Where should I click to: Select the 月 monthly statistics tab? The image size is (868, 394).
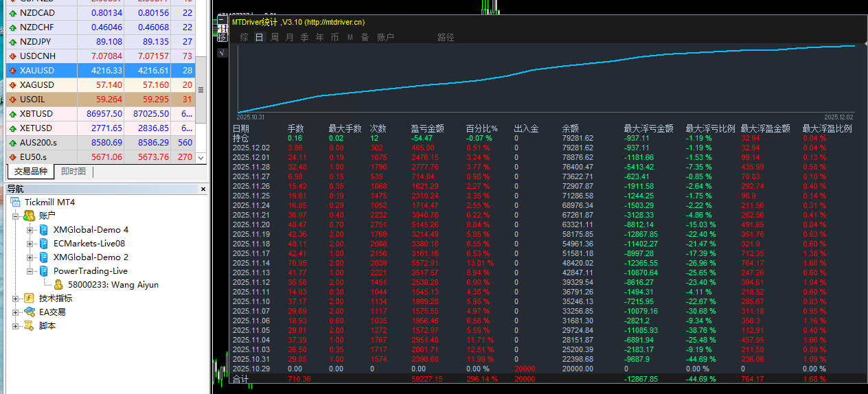tap(290, 37)
